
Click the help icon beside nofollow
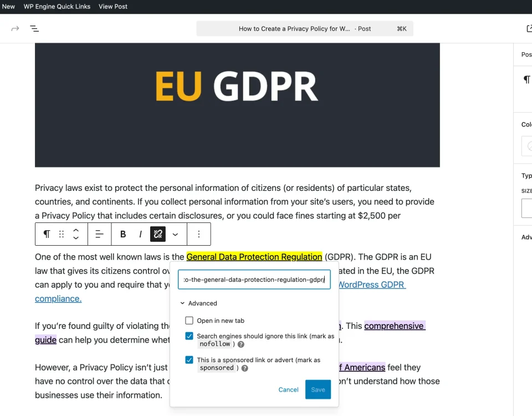(x=241, y=344)
